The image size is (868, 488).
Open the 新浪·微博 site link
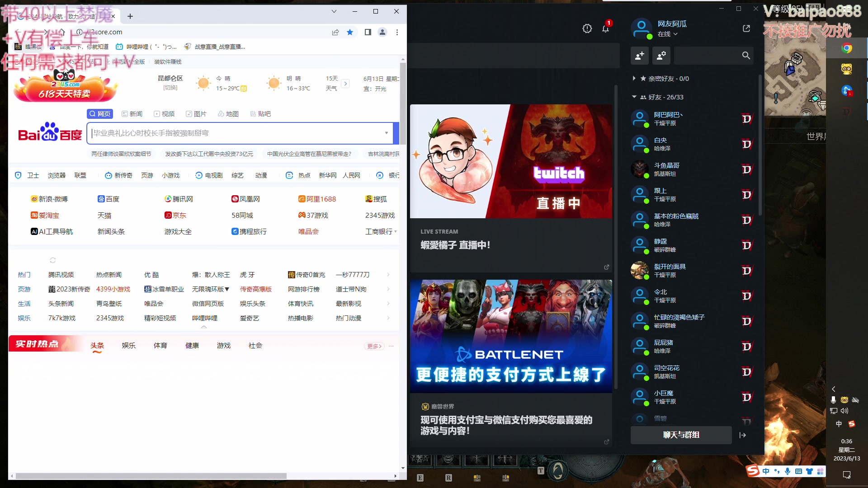click(49, 199)
